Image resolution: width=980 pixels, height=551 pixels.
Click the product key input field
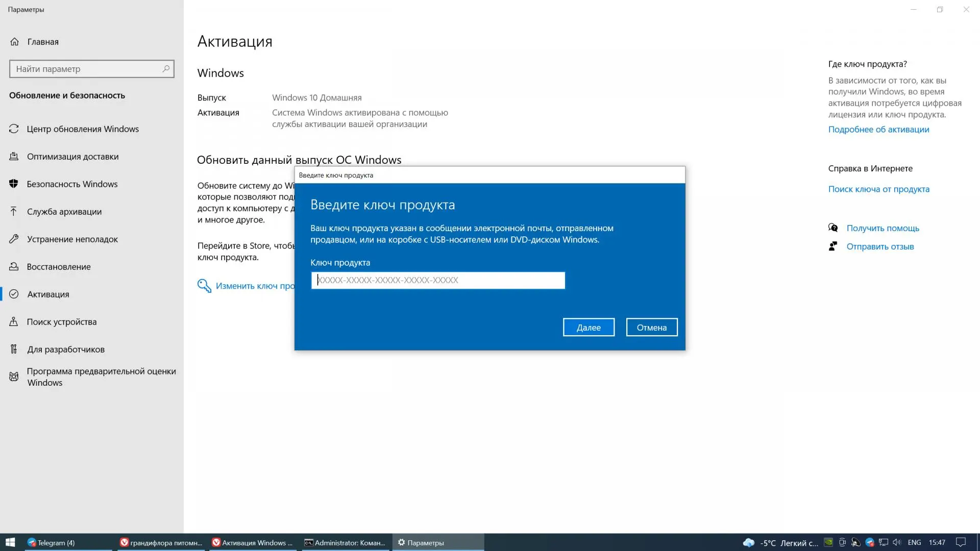click(438, 280)
